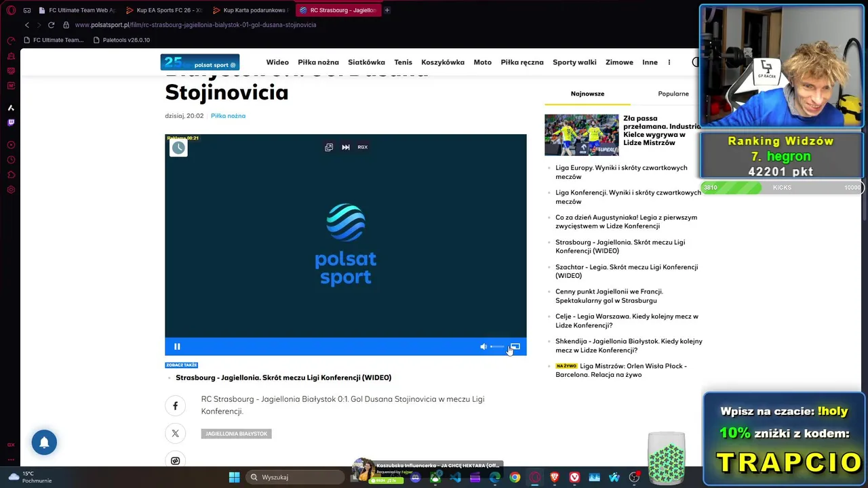This screenshot has width=868, height=488.
Task: Open the Sporty walki menu item
Action: (574, 62)
